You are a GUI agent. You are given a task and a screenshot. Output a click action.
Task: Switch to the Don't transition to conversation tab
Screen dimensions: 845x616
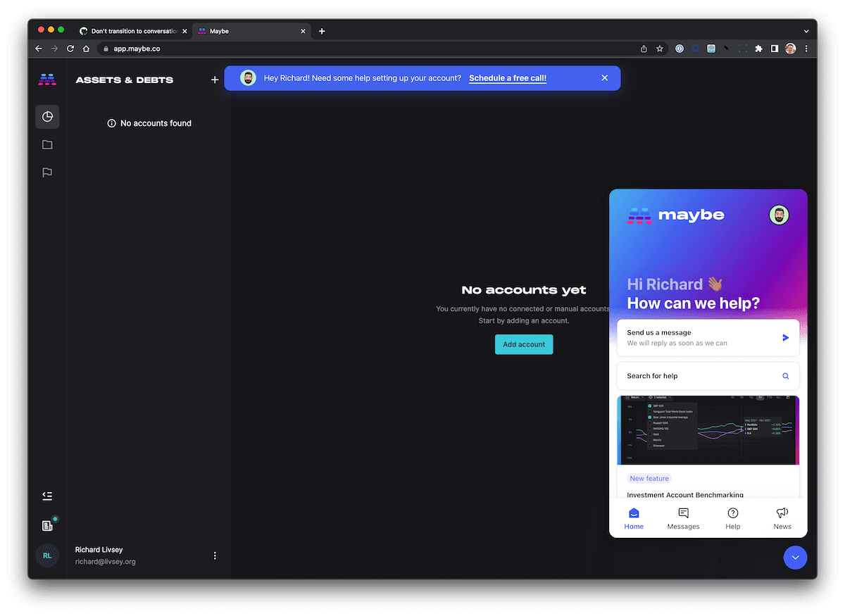pos(134,31)
